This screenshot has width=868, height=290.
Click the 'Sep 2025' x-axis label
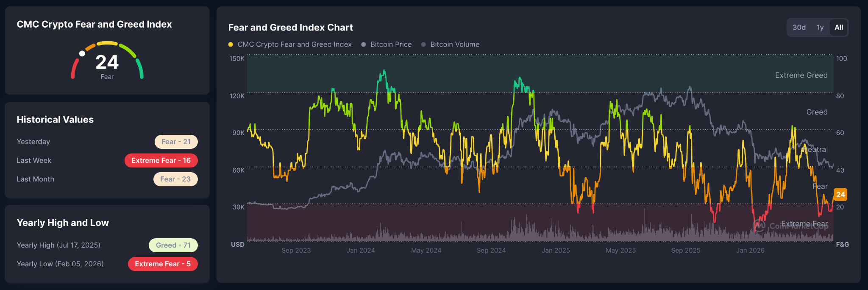pyautogui.click(x=686, y=251)
